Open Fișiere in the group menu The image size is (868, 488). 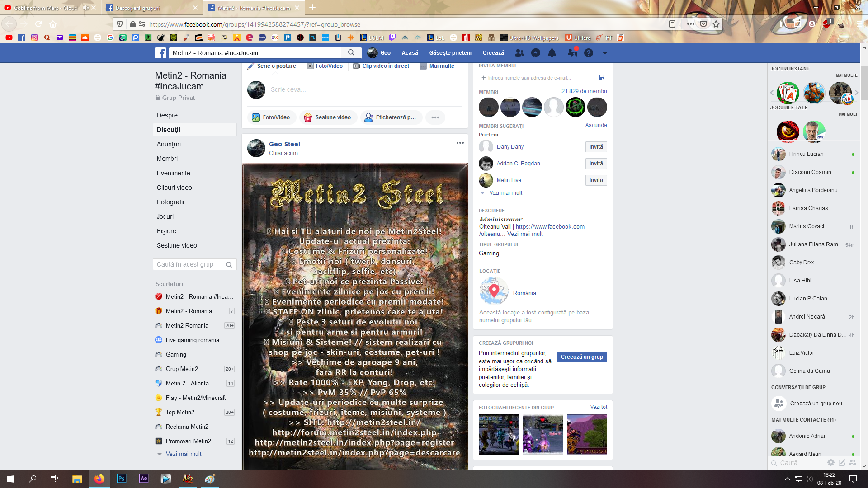(x=195, y=231)
